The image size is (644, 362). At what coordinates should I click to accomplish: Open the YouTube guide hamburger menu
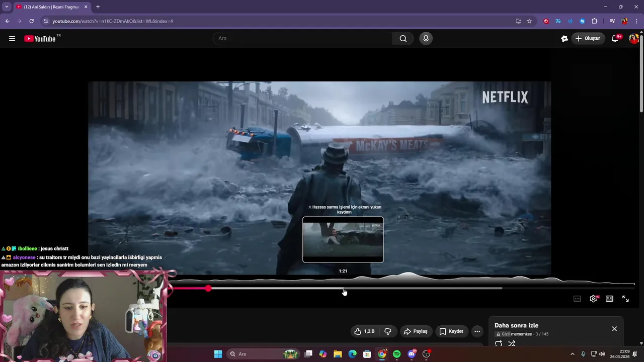click(x=12, y=39)
